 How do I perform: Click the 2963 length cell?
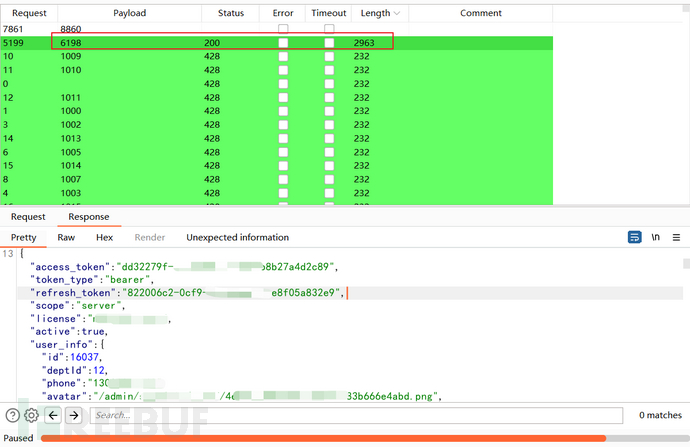click(364, 43)
